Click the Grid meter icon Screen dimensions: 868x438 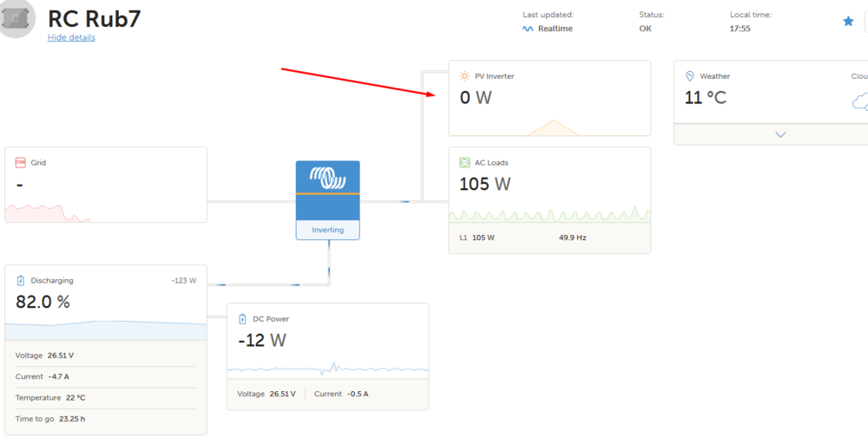click(x=21, y=162)
